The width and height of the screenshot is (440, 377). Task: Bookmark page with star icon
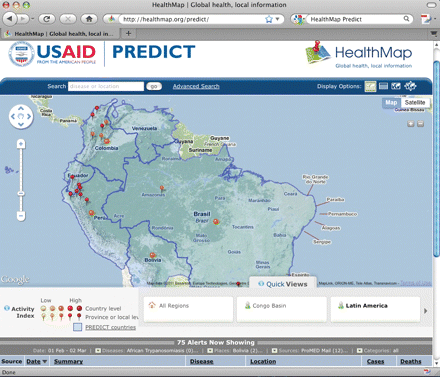coord(269,19)
